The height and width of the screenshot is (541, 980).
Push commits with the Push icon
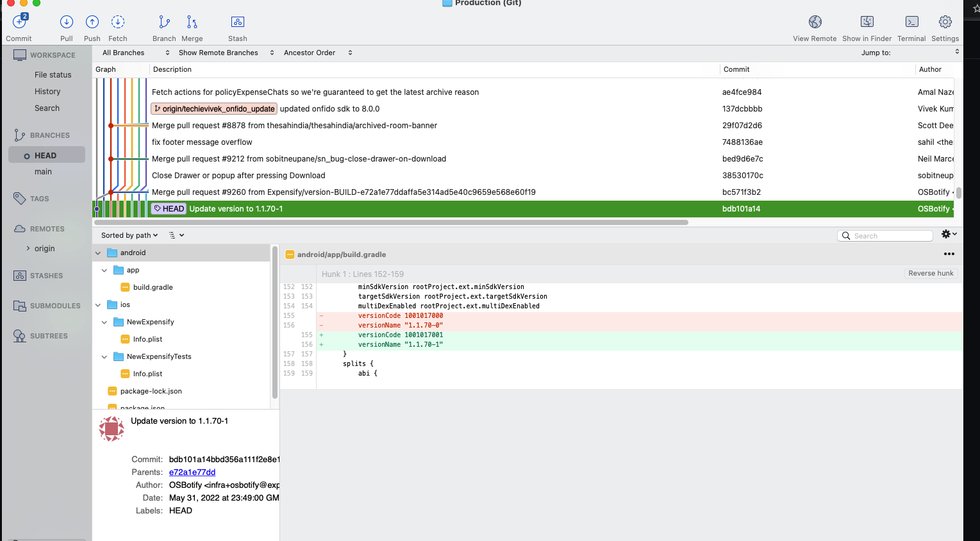92,21
